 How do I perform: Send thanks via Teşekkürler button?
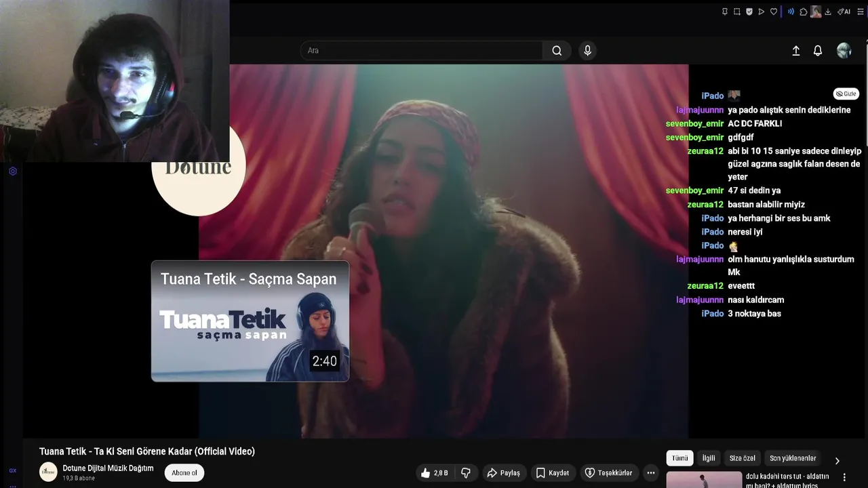(608, 472)
